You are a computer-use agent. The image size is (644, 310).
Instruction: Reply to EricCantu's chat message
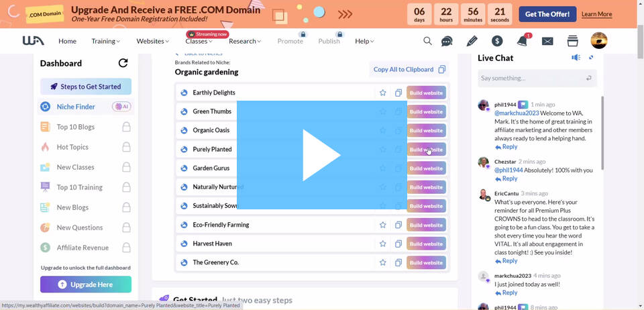coord(506,261)
